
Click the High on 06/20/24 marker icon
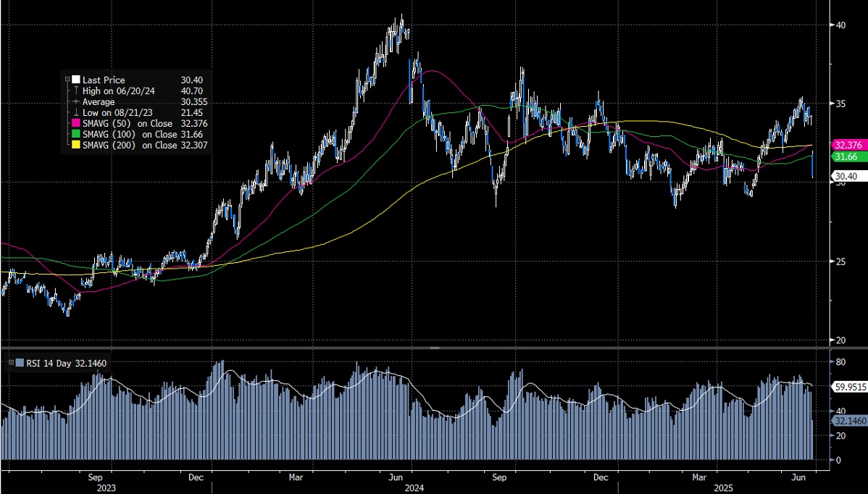click(75, 91)
